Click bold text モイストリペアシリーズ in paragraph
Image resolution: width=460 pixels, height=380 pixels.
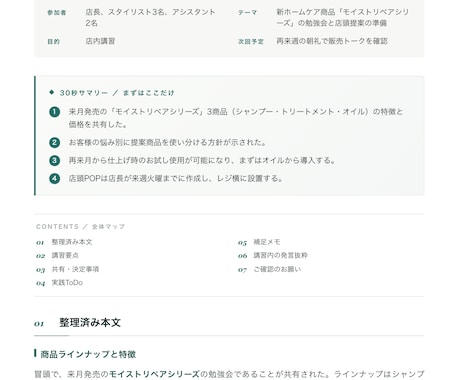[154, 374]
